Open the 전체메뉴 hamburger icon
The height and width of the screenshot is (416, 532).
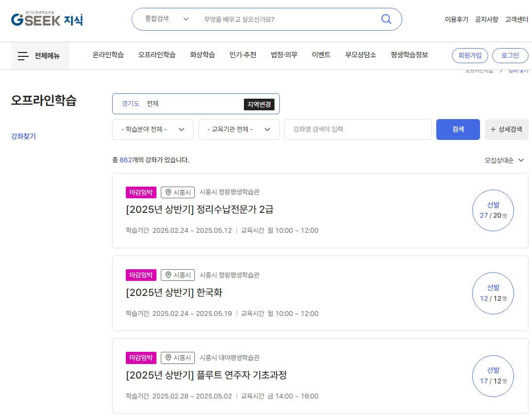coord(23,55)
